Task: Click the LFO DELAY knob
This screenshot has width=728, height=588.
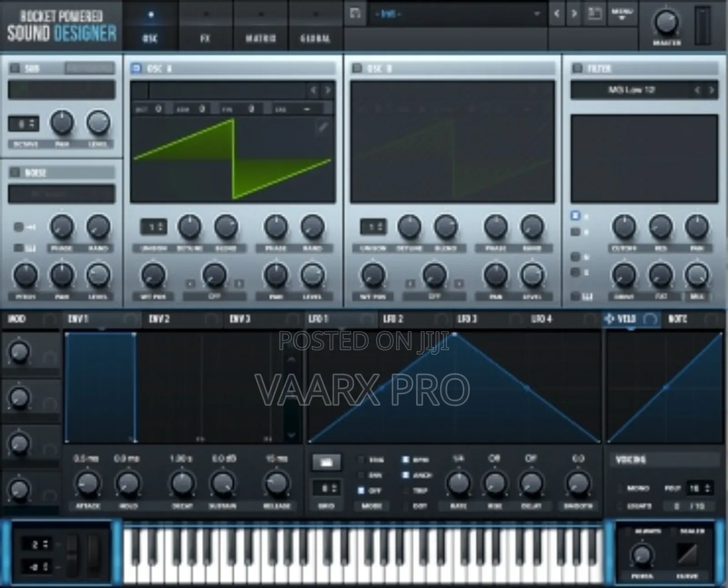Action: tap(531, 483)
